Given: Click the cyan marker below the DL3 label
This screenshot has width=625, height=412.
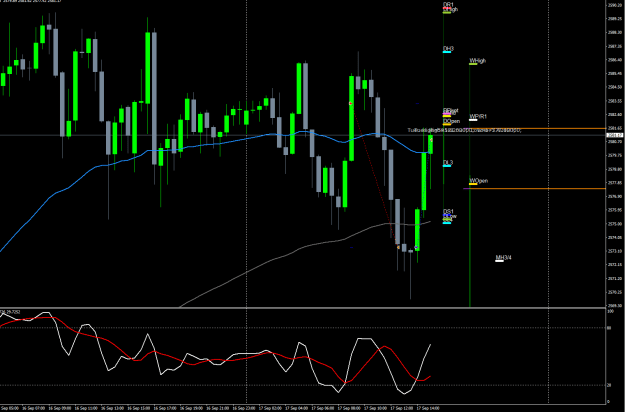Looking at the screenshot, I should coord(447,166).
